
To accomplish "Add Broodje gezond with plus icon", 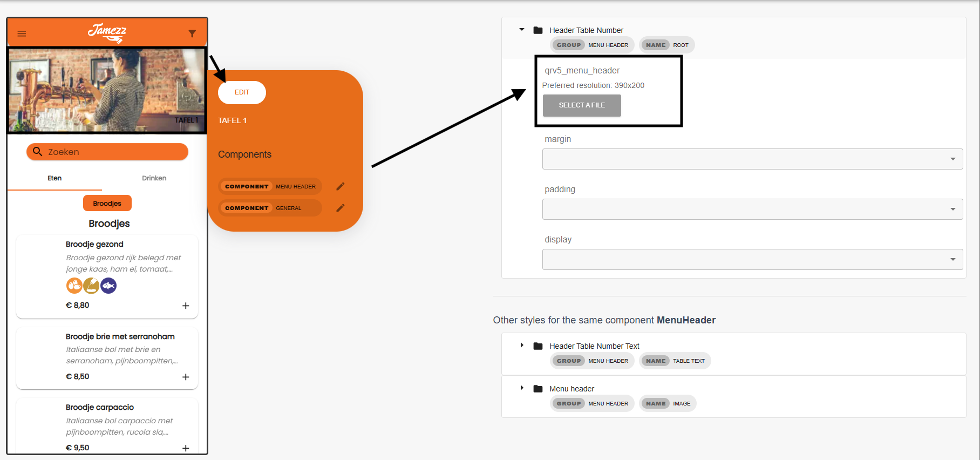I will tap(186, 306).
